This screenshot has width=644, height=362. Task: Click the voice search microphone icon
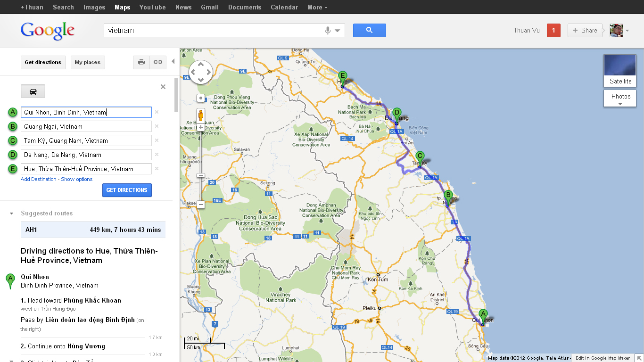(x=328, y=31)
